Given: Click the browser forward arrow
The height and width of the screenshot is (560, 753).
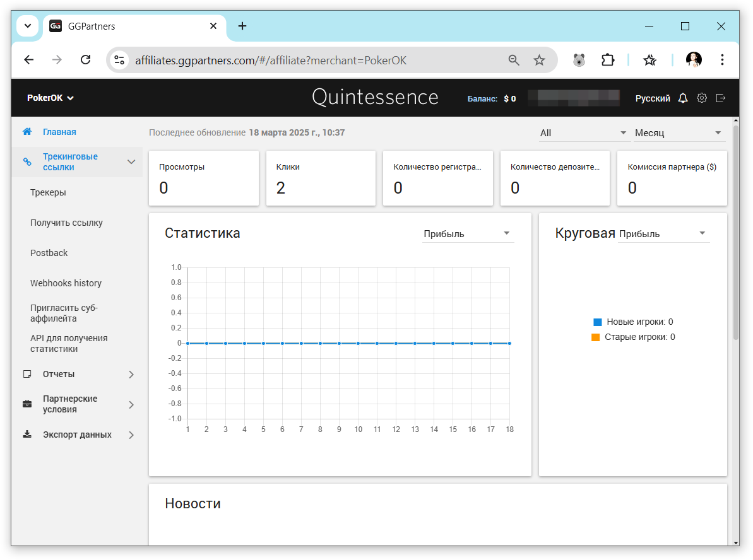Looking at the screenshot, I should [57, 60].
